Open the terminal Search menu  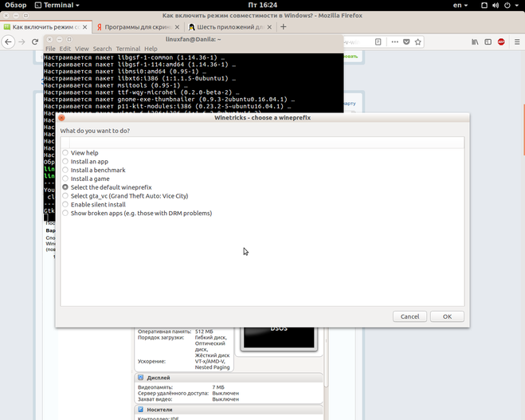tap(102, 49)
